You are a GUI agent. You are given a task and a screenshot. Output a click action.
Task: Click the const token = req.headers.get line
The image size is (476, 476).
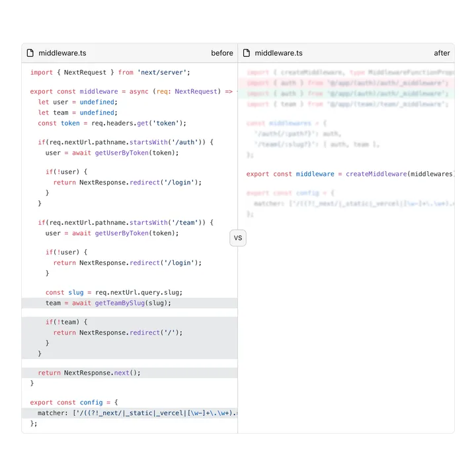pos(112,123)
